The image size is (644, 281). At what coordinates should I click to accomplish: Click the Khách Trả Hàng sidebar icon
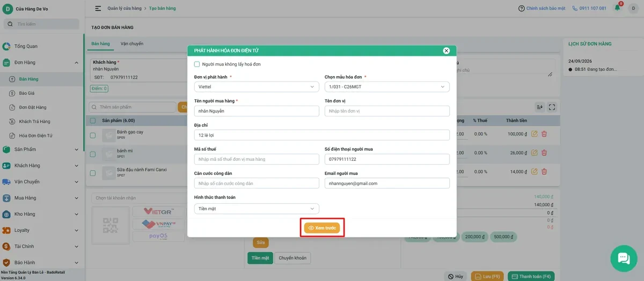12,121
